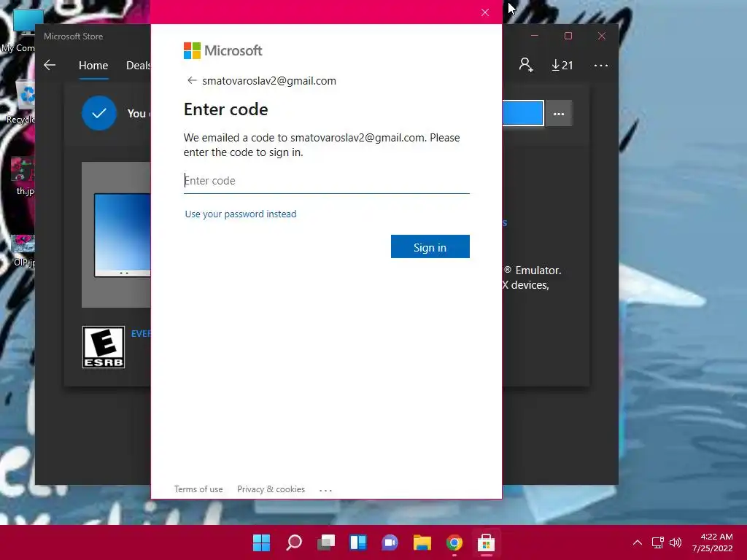The width and height of the screenshot is (747, 560).
Task: Open more options button beside blue Store button
Action: (x=559, y=114)
